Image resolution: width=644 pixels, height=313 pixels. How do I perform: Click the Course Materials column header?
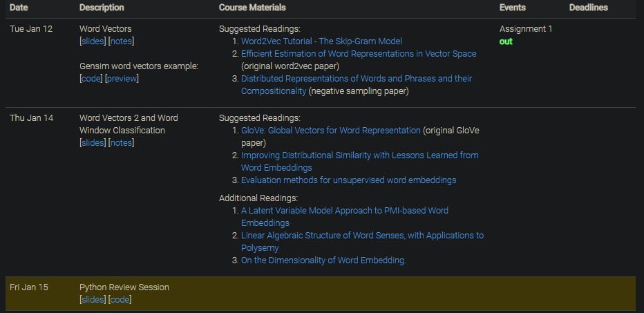pyautogui.click(x=252, y=8)
